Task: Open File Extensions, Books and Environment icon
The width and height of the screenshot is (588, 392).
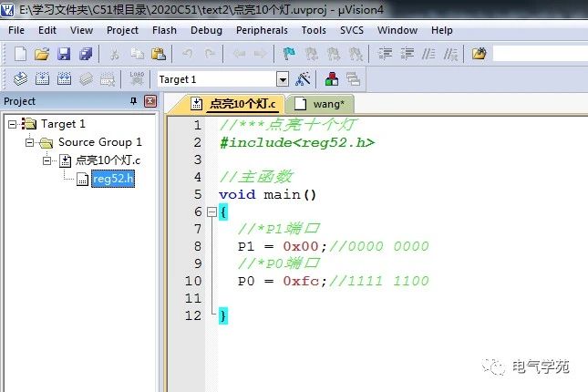Action: pyautogui.click(x=332, y=79)
